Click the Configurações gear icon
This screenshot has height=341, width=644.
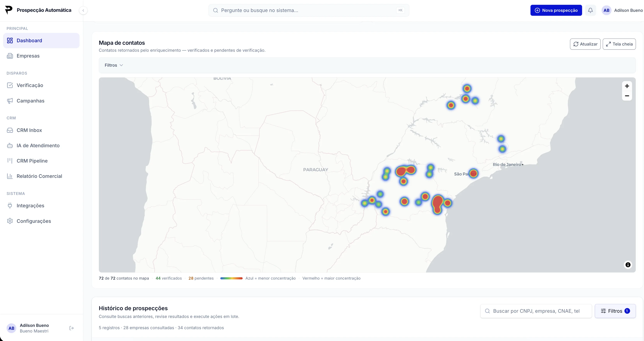10,221
